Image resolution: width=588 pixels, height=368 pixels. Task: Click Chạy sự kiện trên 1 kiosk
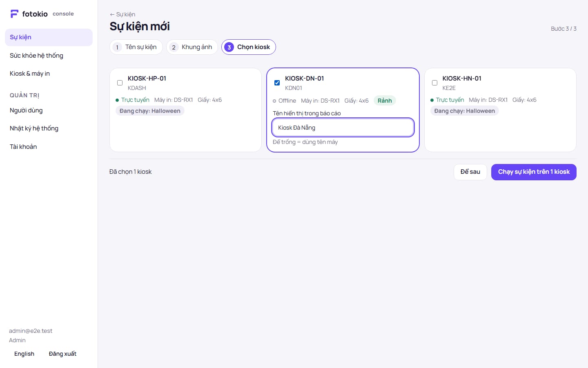point(534,172)
